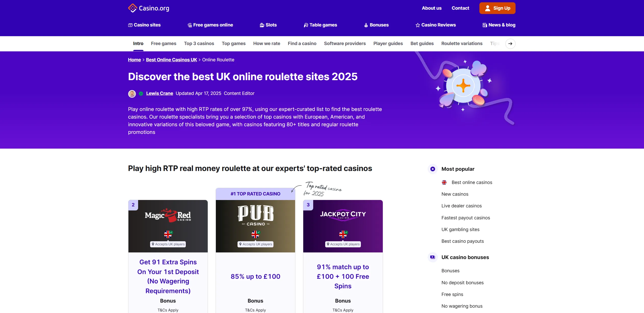Jump to the How we rate section
The height and width of the screenshot is (313, 644).
pyautogui.click(x=267, y=44)
